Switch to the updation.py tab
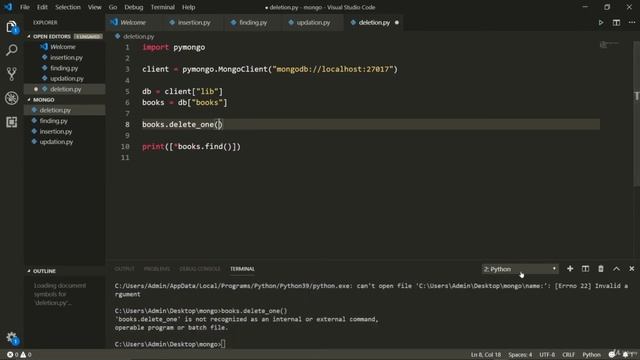Image resolution: width=640 pixels, height=360 pixels. (x=313, y=22)
